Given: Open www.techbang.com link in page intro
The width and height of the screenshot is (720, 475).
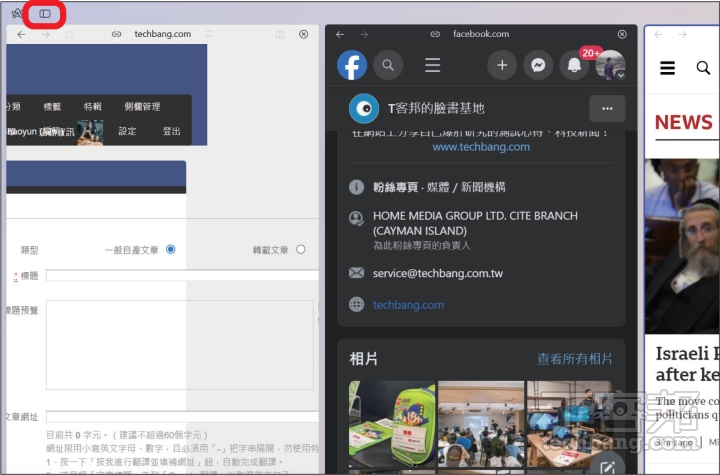Looking at the screenshot, I should (x=481, y=147).
